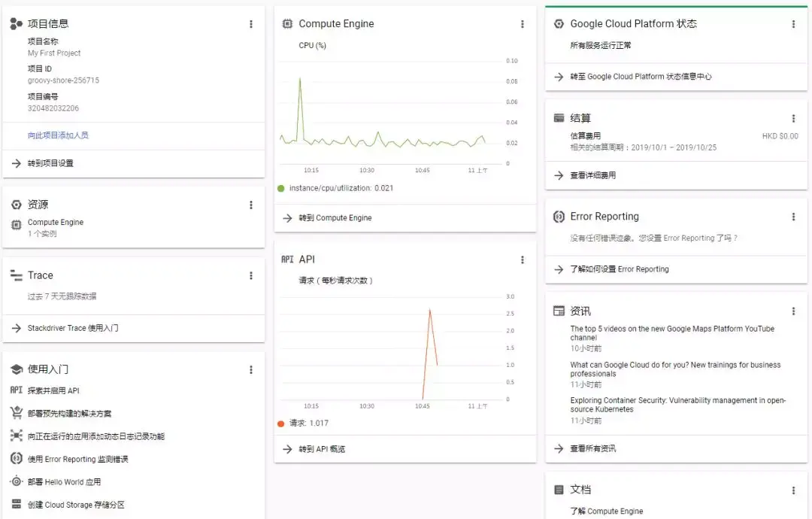Open Compute Engine 1 个实例 resource
The height and width of the screenshot is (519, 812).
coord(56,227)
